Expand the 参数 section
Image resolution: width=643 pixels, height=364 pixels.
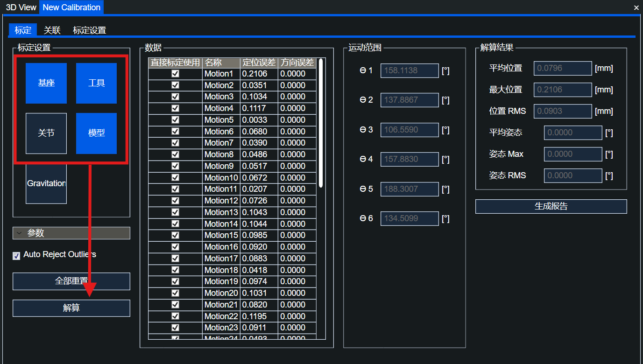tap(71, 233)
